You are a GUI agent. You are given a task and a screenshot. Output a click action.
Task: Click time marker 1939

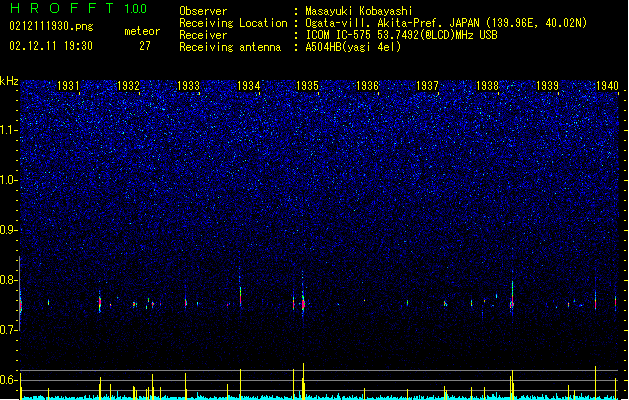click(x=547, y=85)
